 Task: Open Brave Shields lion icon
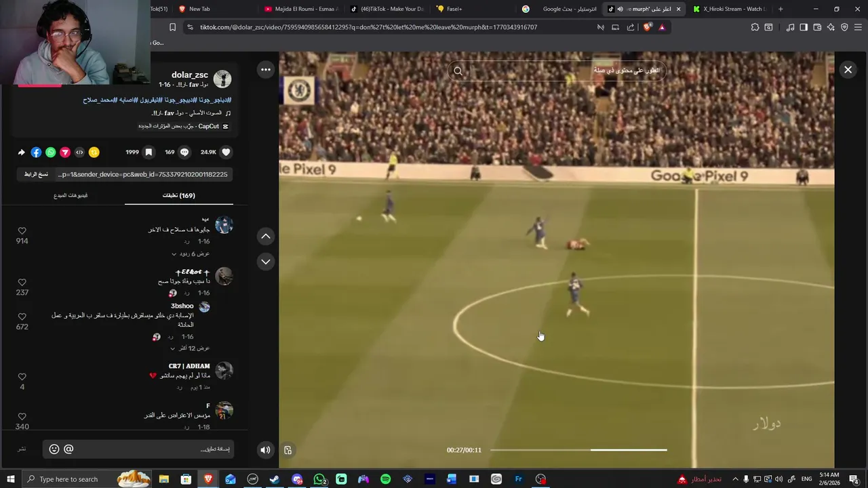click(647, 27)
